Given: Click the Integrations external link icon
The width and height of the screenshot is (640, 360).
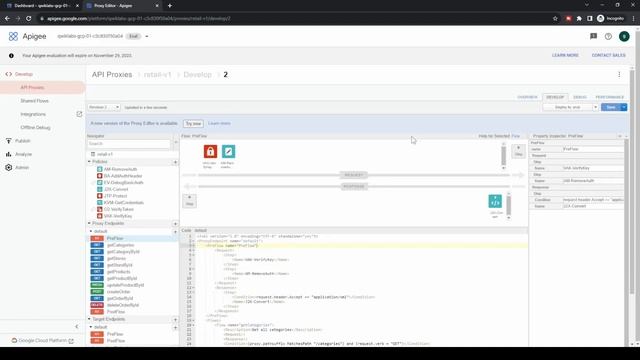Looking at the screenshot, I should click(x=79, y=114).
